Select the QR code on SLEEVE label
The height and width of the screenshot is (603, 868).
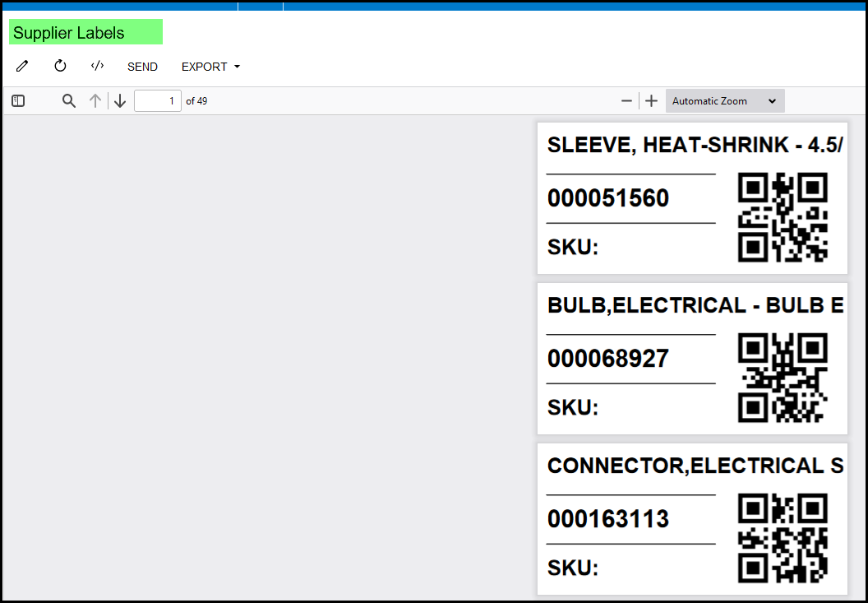click(783, 217)
